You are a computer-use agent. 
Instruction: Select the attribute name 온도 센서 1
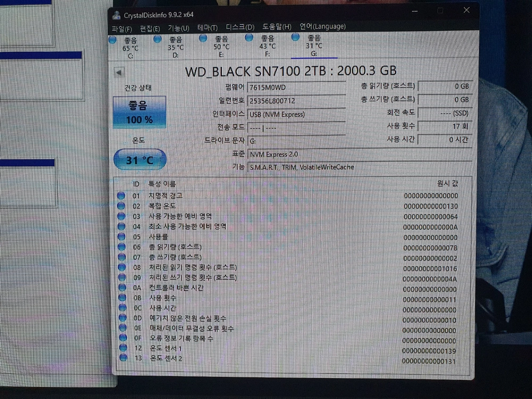[165, 348]
